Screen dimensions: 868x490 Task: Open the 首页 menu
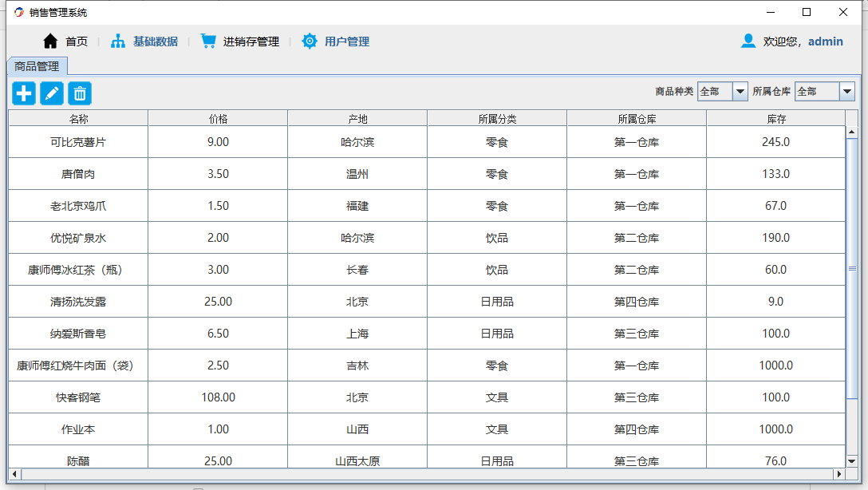coord(77,41)
